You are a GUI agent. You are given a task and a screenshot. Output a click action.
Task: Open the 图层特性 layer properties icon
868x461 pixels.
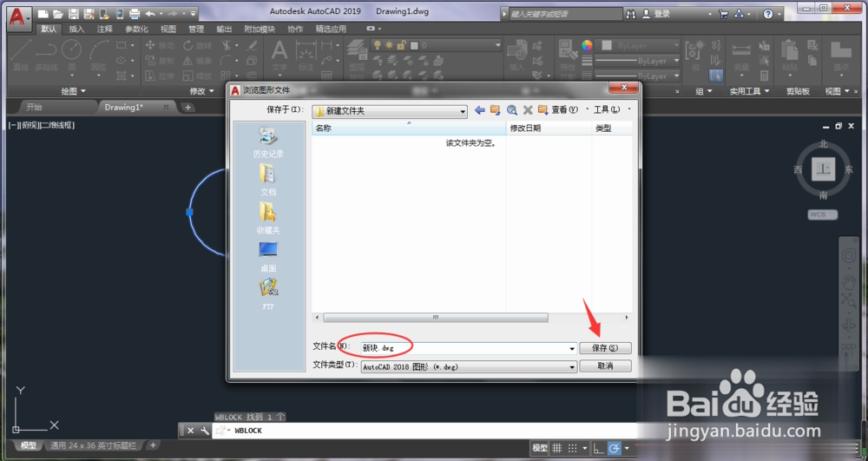tap(357, 56)
